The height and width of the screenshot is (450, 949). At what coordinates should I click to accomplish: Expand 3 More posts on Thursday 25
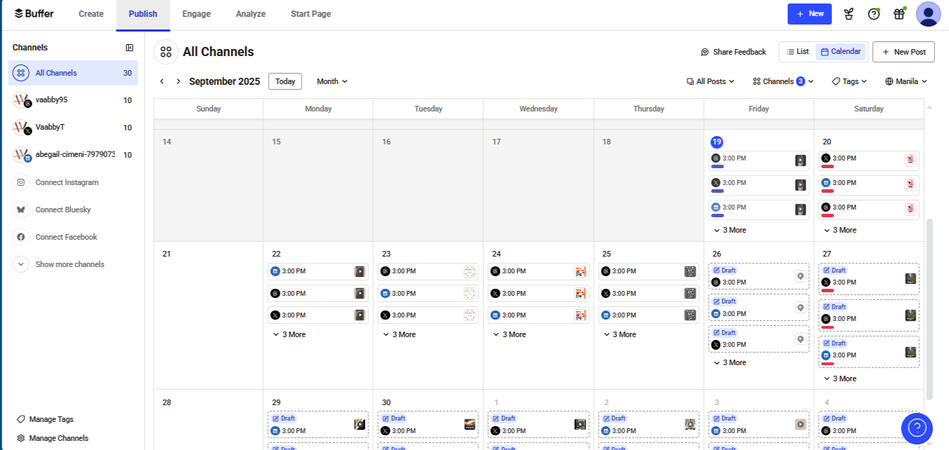pos(619,334)
